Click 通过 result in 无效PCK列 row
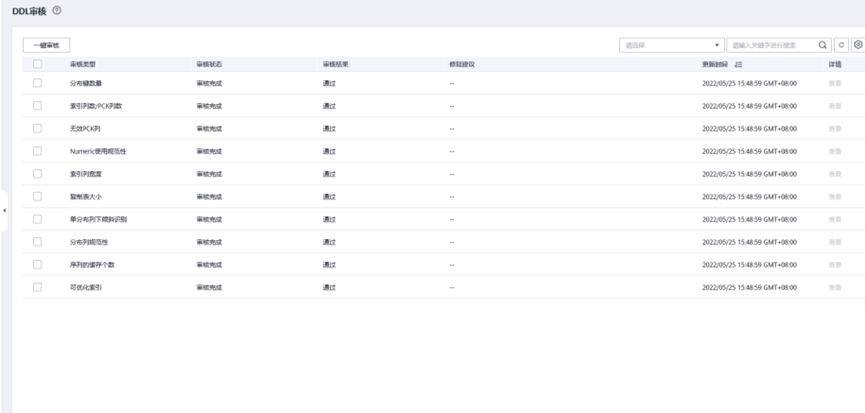This screenshot has width=865, height=413. tap(329, 128)
